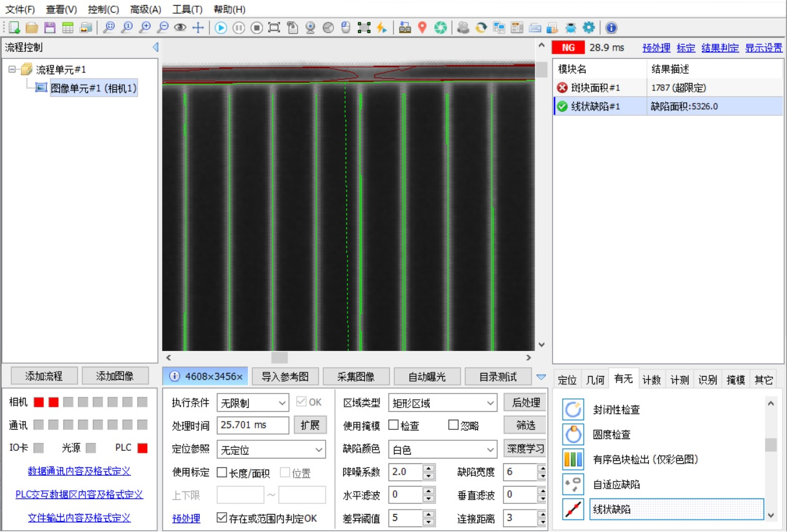Increase the 降噪系数 stepper value
This screenshot has width=788, height=532.
click(428, 468)
